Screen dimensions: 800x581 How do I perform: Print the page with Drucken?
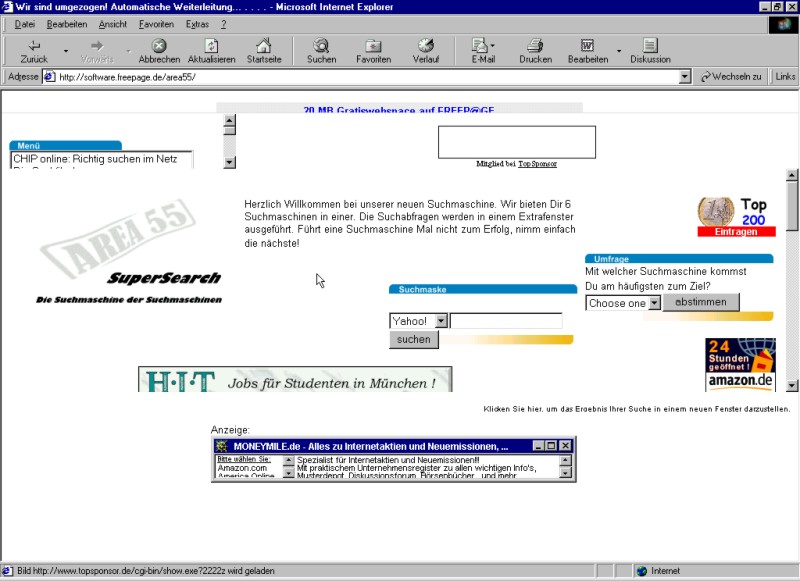(535, 52)
